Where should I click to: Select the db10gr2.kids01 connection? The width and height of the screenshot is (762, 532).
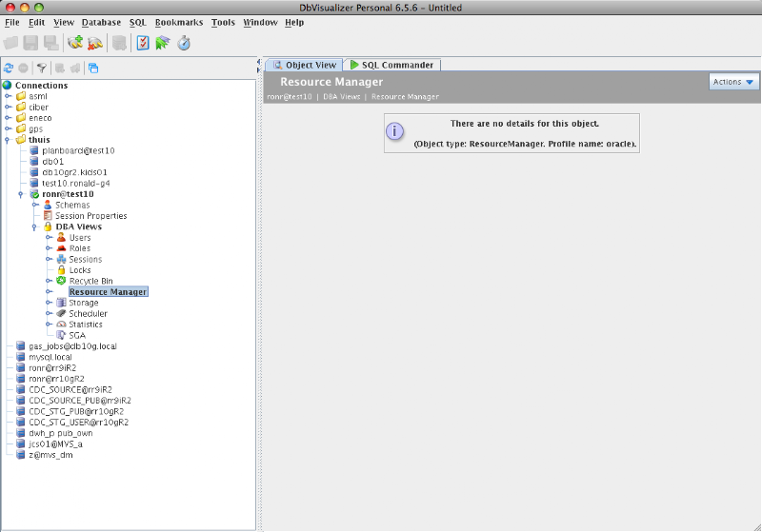(74, 172)
